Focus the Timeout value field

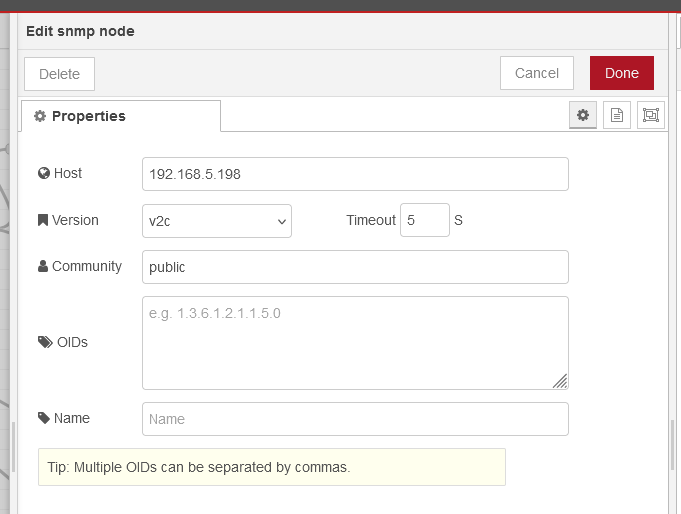point(425,220)
